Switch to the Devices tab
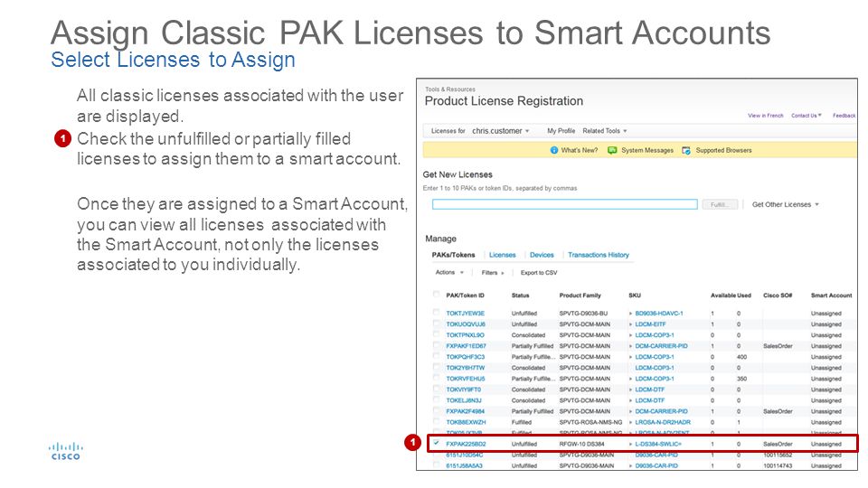The width and height of the screenshot is (868, 488). pos(542,255)
